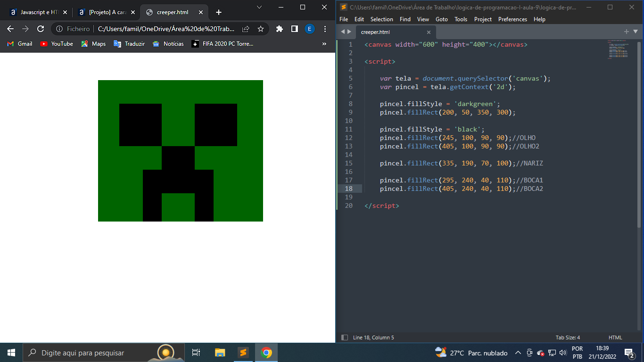644x362 pixels.
Task: Add new tab plus in Sublime
Action: (627, 32)
